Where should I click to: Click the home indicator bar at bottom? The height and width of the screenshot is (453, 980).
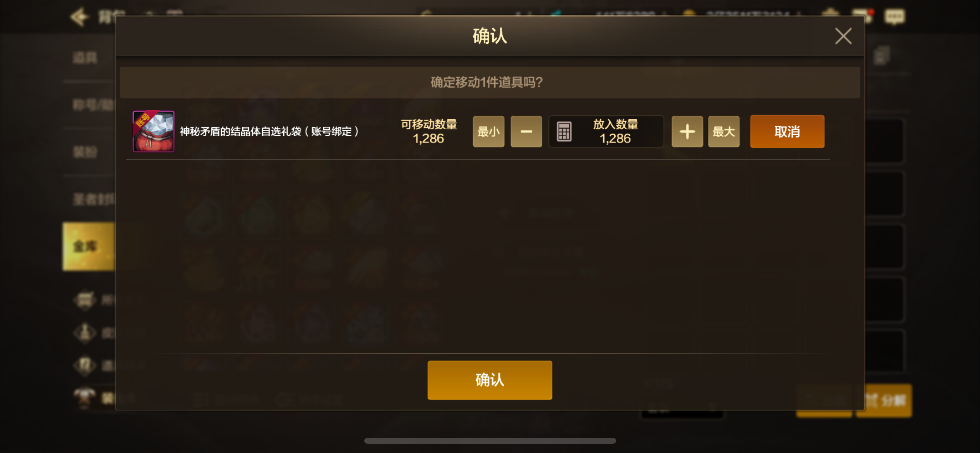tap(490, 441)
